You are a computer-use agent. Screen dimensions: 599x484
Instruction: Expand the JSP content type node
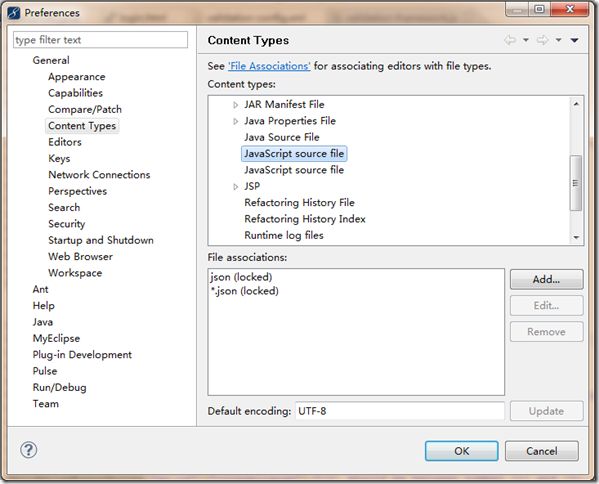pos(236,186)
